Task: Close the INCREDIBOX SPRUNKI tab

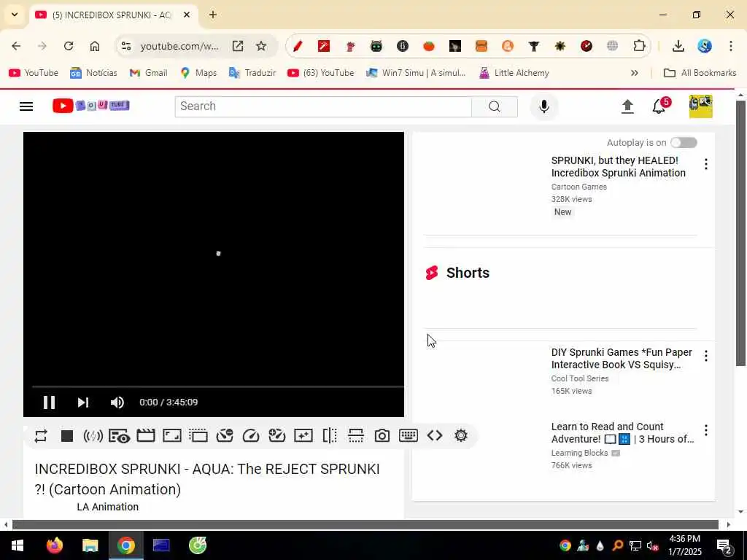Action: tap(187, 15)
